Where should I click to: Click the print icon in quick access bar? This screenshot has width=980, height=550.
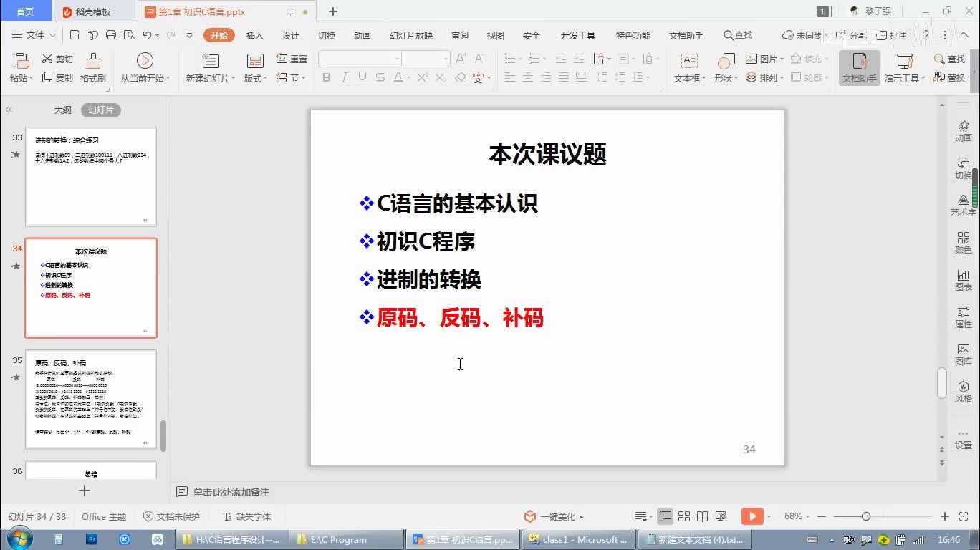coord(111,35)
